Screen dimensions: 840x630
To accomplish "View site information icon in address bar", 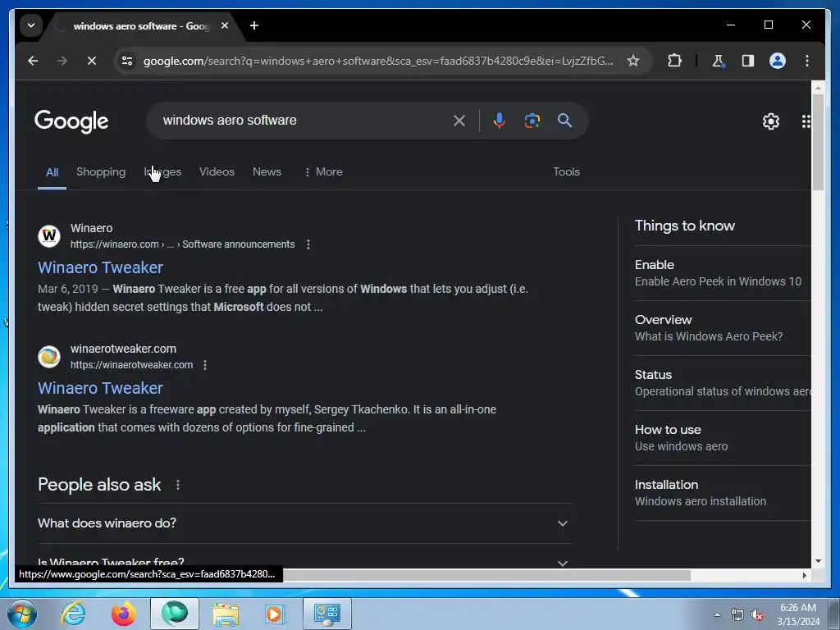I will pos(127,61).
